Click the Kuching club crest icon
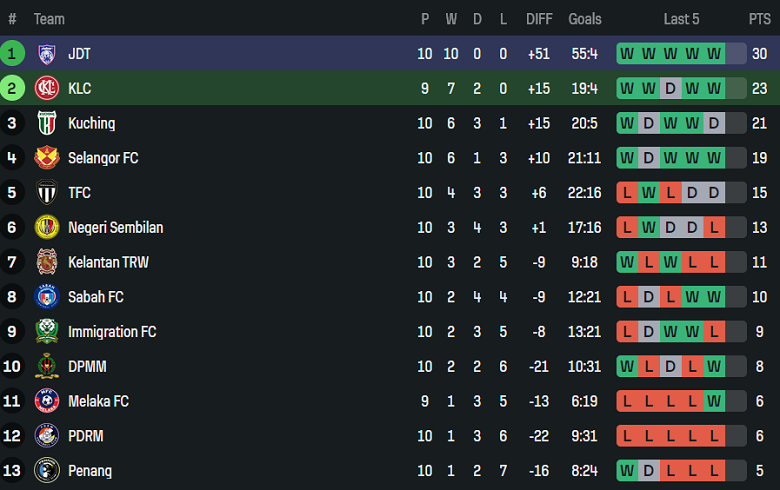The width and height of the screenshot is (780, 490). tap(47, 124)
